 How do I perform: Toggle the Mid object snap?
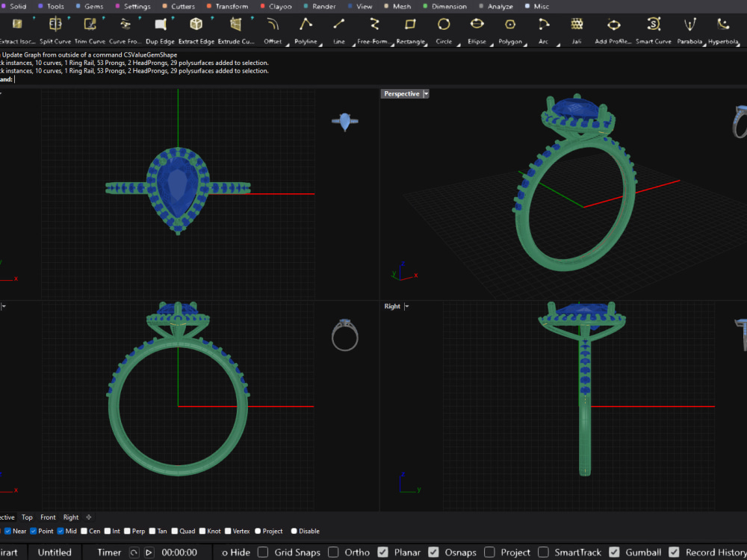[61, 531]
